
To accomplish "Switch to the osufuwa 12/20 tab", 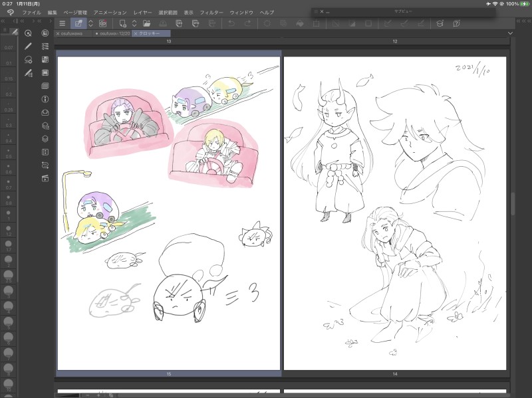I will click(x=112, y=34).
